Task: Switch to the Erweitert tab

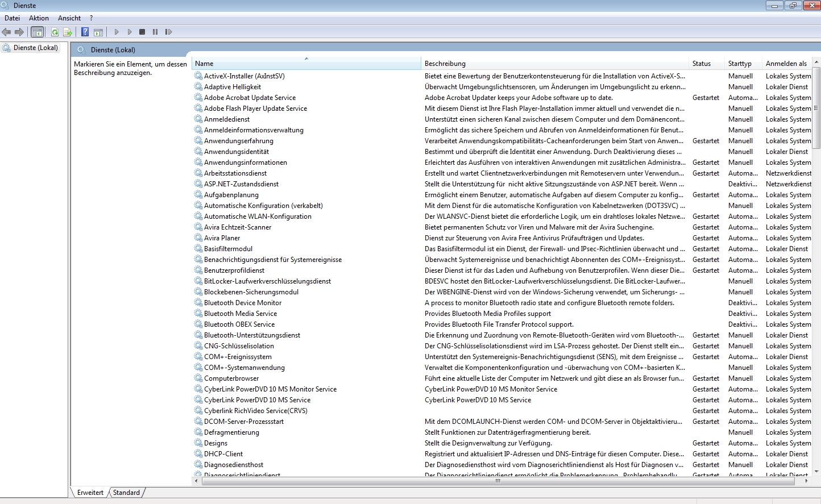Action: 90,493
